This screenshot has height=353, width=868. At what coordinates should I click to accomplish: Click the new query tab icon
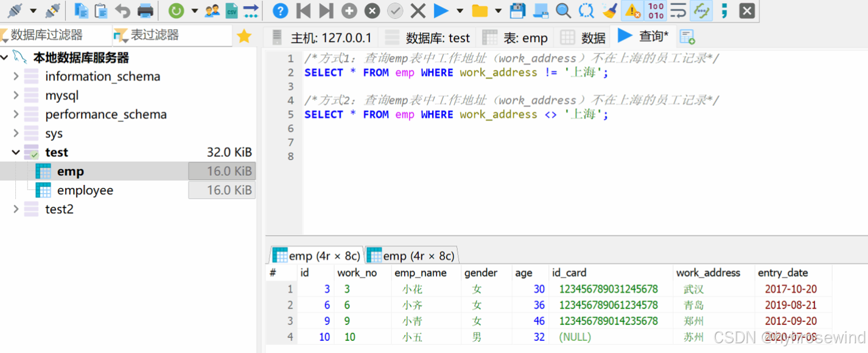(x=687, y=37)
